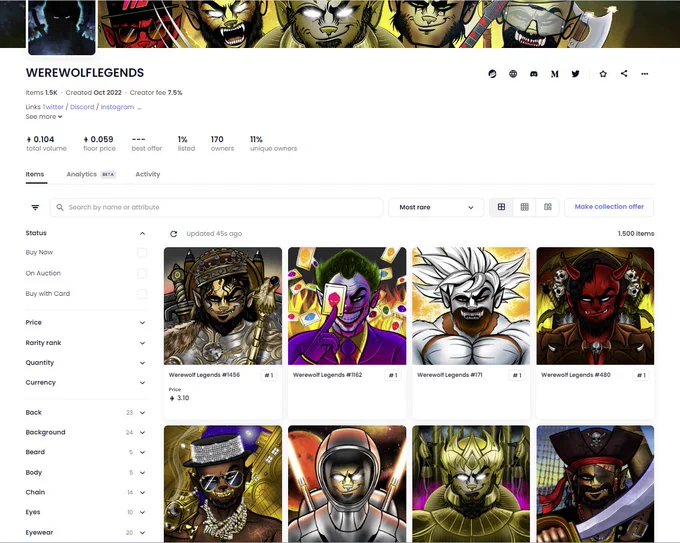Viewport: 680px width, 543px height.
Task: Open the Instagram text link
Action: pyautogui.click(x=117, y=107)
